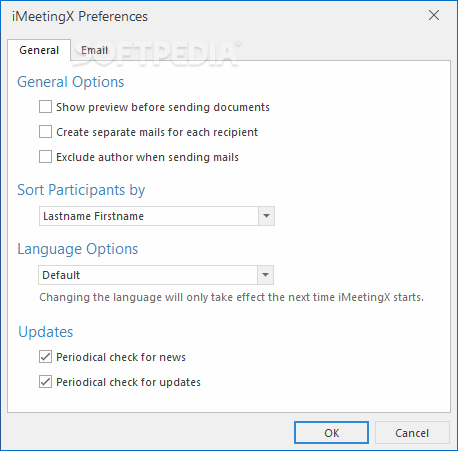Viewport: 458px width, 451px height.
Task: Switch to the Email tab
Action: (94, 50)
